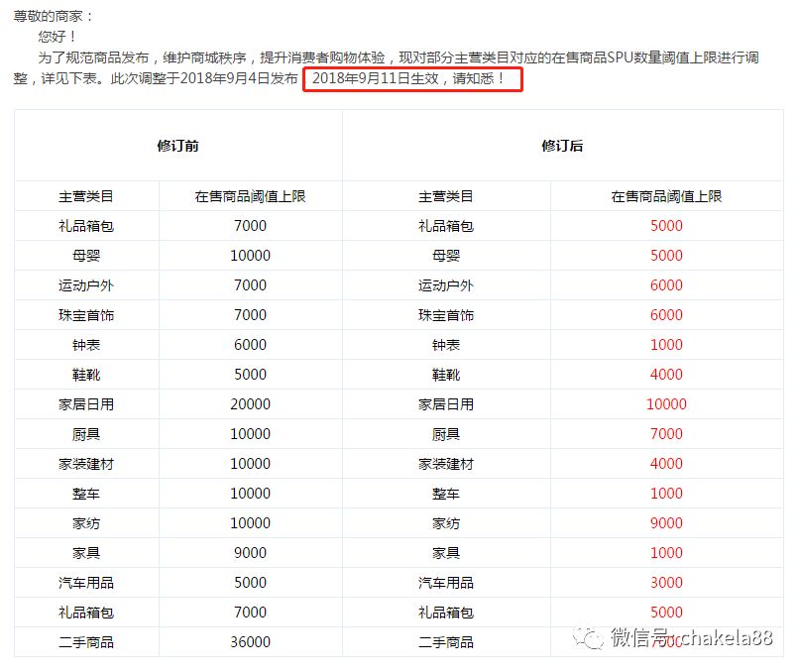Select red 1000 in the 整车 row

666,494
